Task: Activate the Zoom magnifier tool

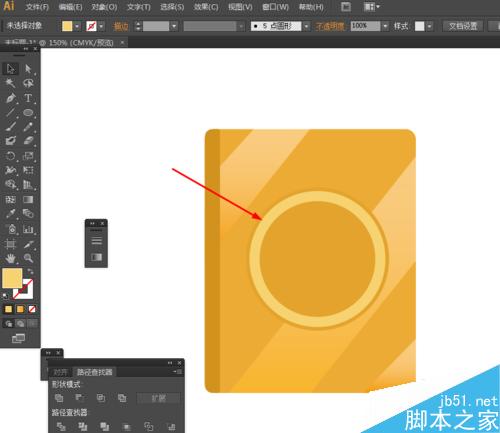Action: [28, 258]
